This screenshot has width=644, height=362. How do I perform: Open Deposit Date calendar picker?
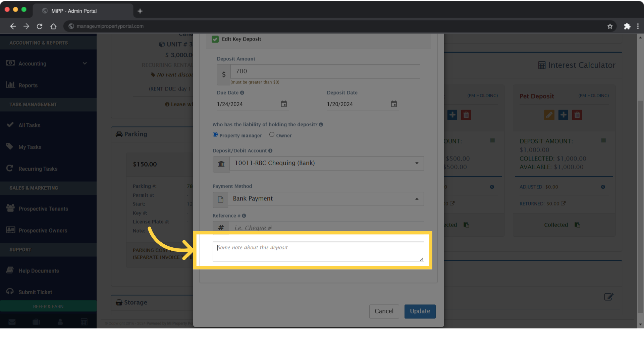394,104
